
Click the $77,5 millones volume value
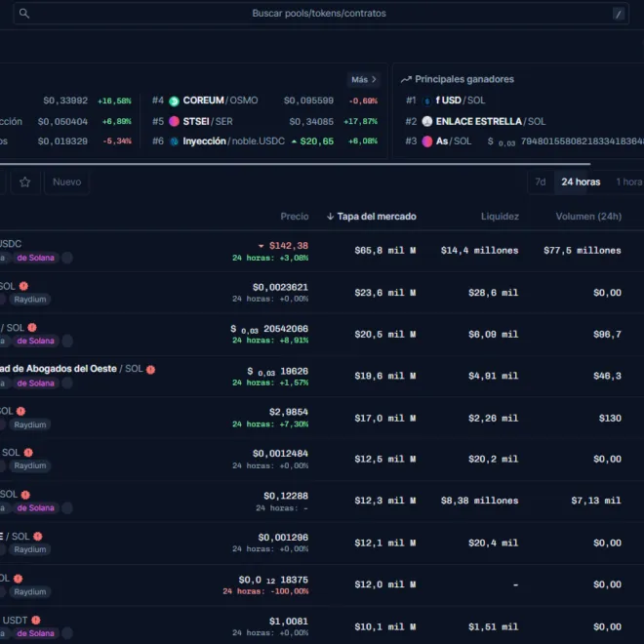pyautogui.click(x=583, y=251)
